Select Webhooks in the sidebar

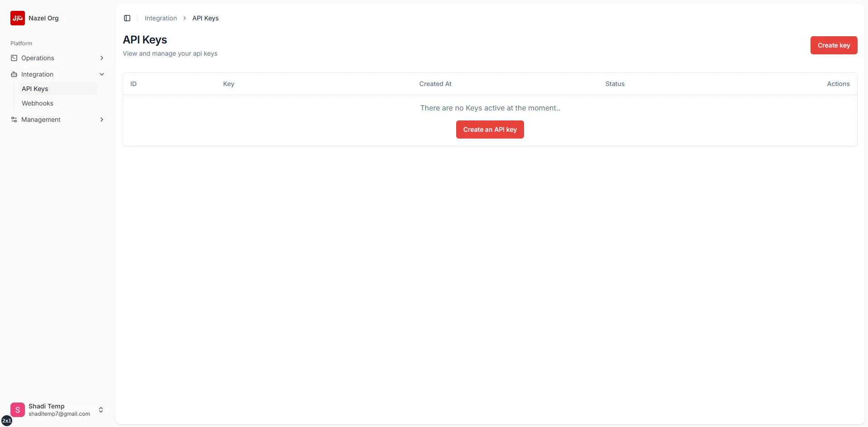coord(38,103)
